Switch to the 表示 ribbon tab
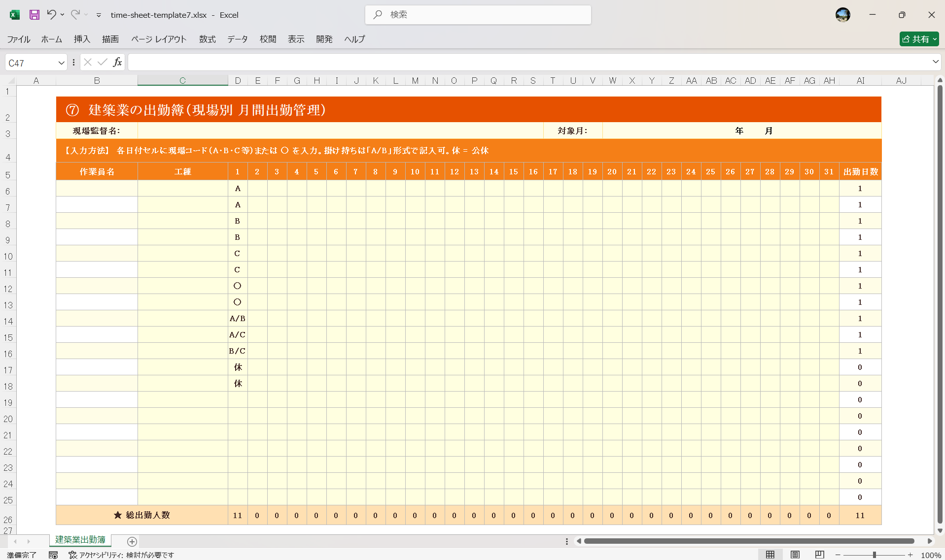This screenshot has height=560, width=945. (296, 39)
